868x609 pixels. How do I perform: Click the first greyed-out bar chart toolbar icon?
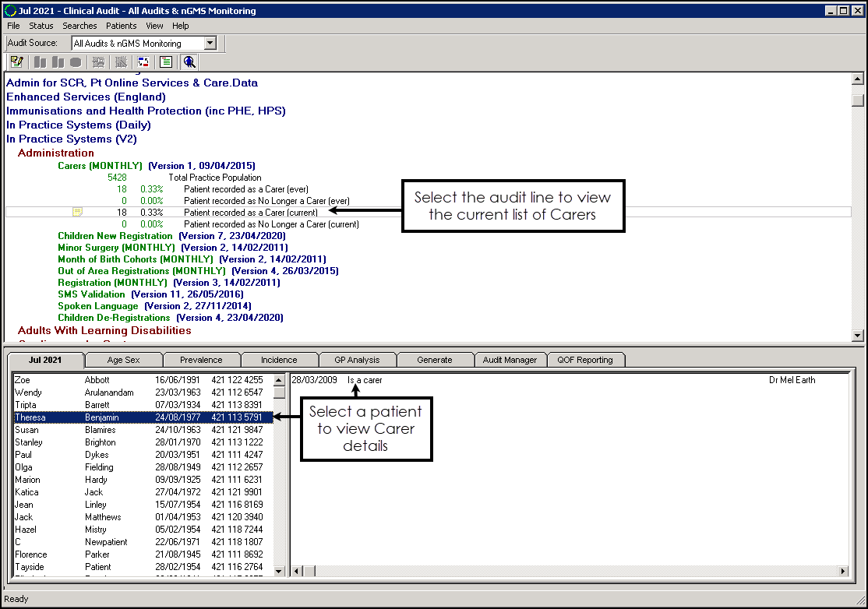pyautogui.click(x=39, y=62)
